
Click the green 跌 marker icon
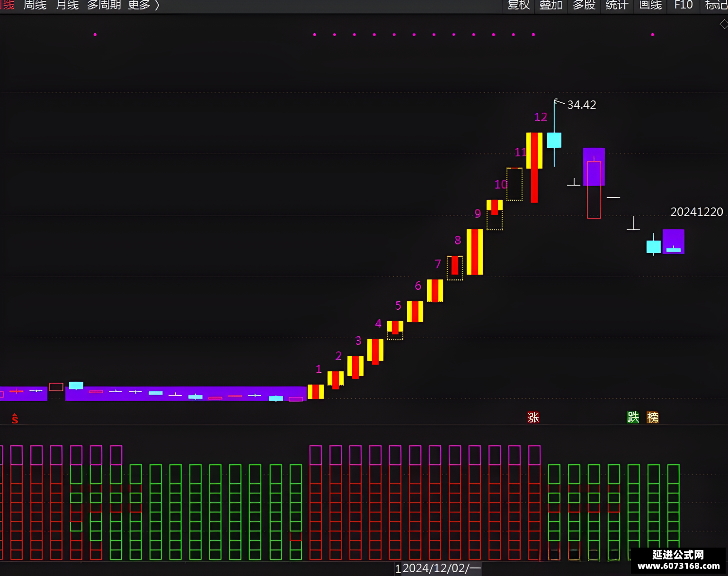coord(633,417)
